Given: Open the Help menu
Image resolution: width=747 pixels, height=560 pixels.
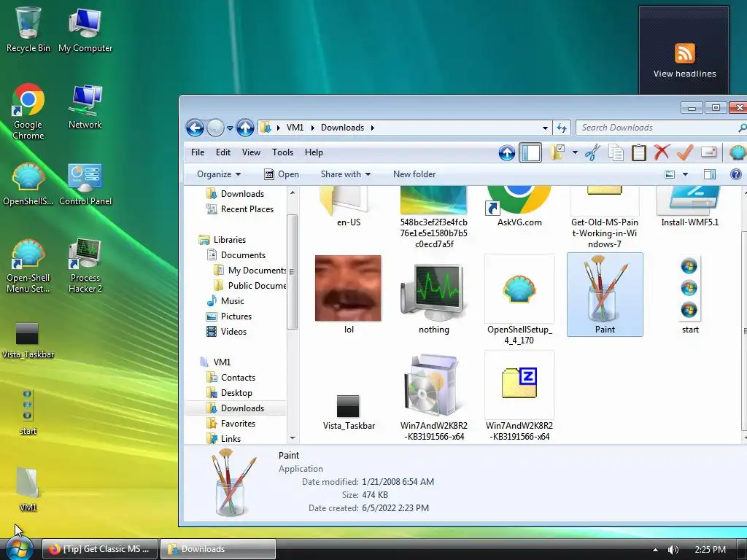Looking at the screenshot, I should click(314, 152).
